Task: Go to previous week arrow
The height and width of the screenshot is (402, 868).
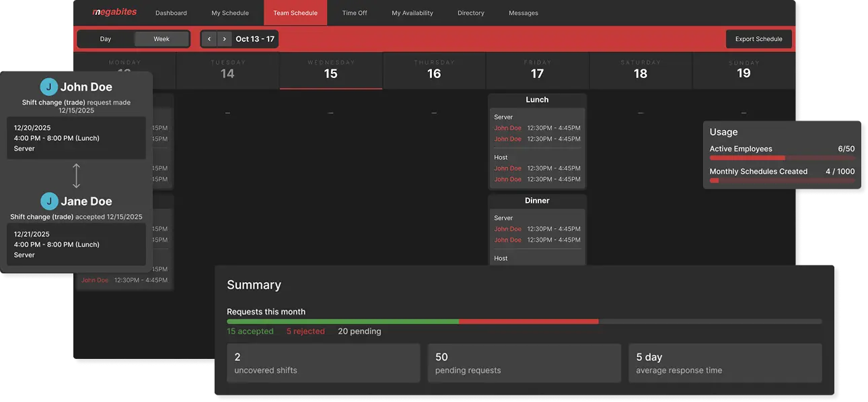Action: pyautogui.click(x=209, y=39)
